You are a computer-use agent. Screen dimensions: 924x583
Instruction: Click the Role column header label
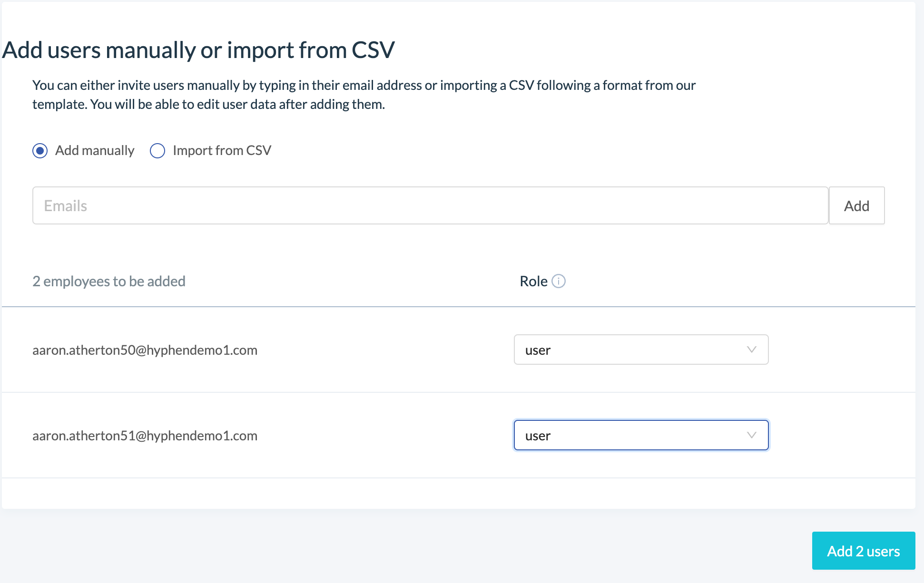533,281
